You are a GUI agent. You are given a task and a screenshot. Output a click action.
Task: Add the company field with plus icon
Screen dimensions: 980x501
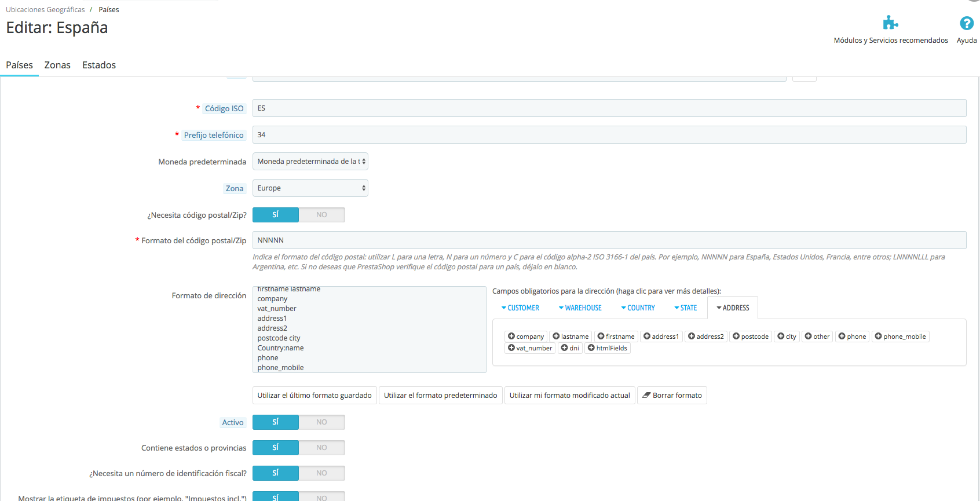pos(525,337)
